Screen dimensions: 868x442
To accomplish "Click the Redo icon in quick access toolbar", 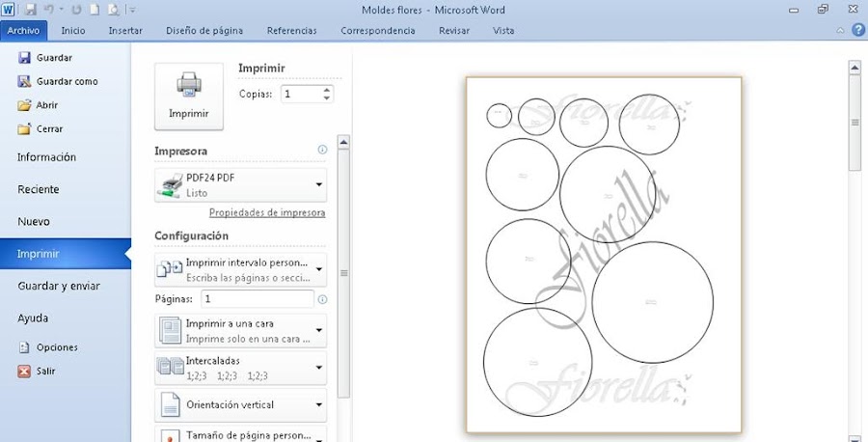I will pos(76,10).
